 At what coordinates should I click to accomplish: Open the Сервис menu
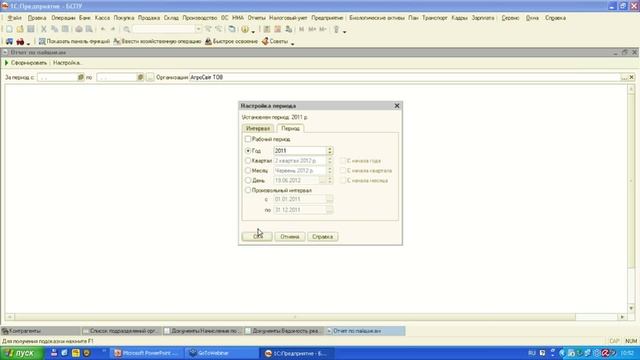511,18
